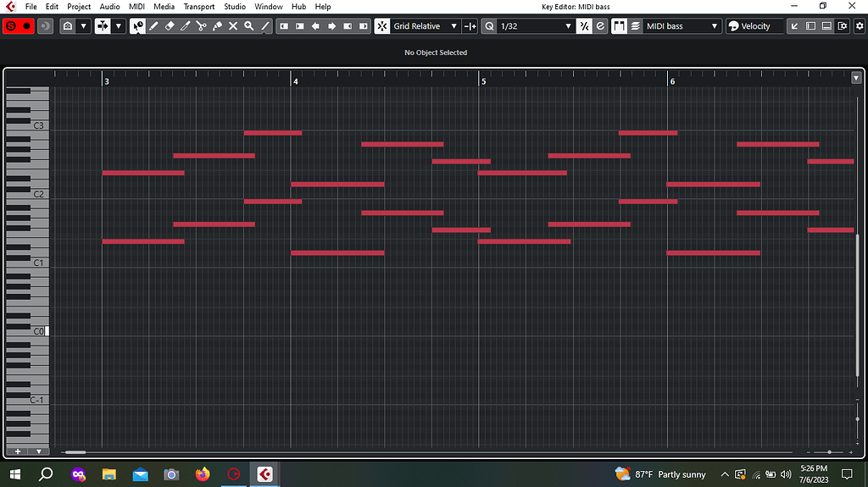Open Set Up Window Layout icon
This screenshot has width=868, height=487.
pyautogui.click(x=843, y=26)
